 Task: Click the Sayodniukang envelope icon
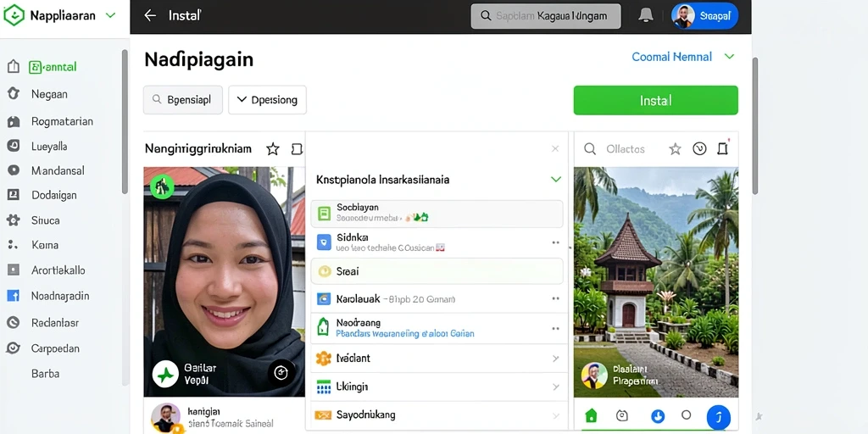coord(323,415)
